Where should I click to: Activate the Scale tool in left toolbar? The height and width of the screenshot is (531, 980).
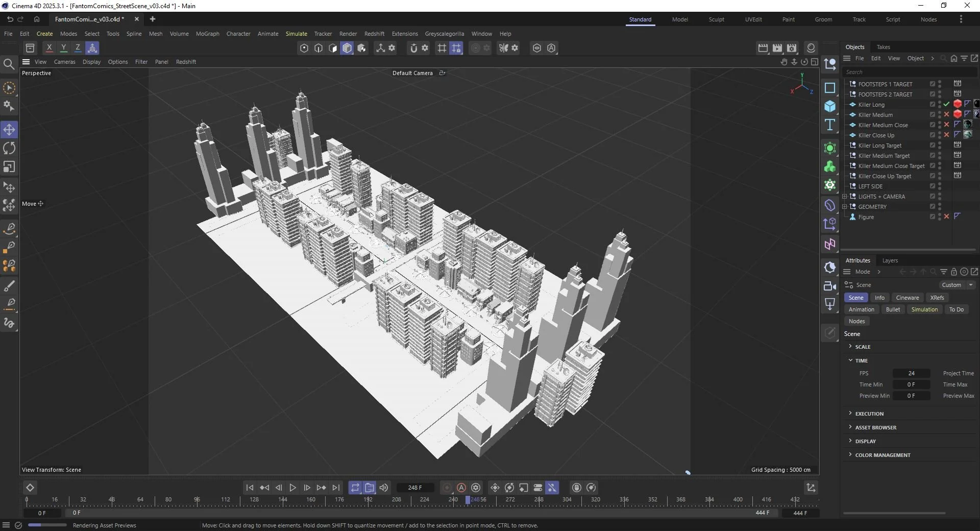[x=9, y=167]
